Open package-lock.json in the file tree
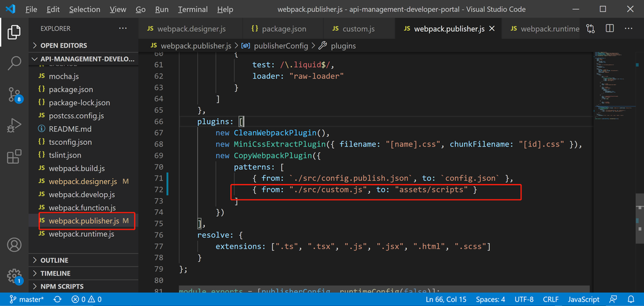Screen dimensions: 644x306 [x=83, y=103]
